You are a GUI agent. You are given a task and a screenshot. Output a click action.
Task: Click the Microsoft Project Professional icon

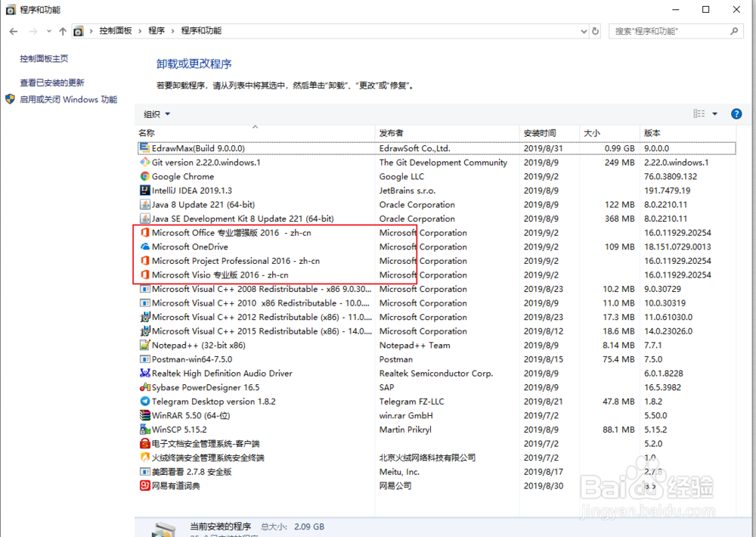tap(144, 260)
